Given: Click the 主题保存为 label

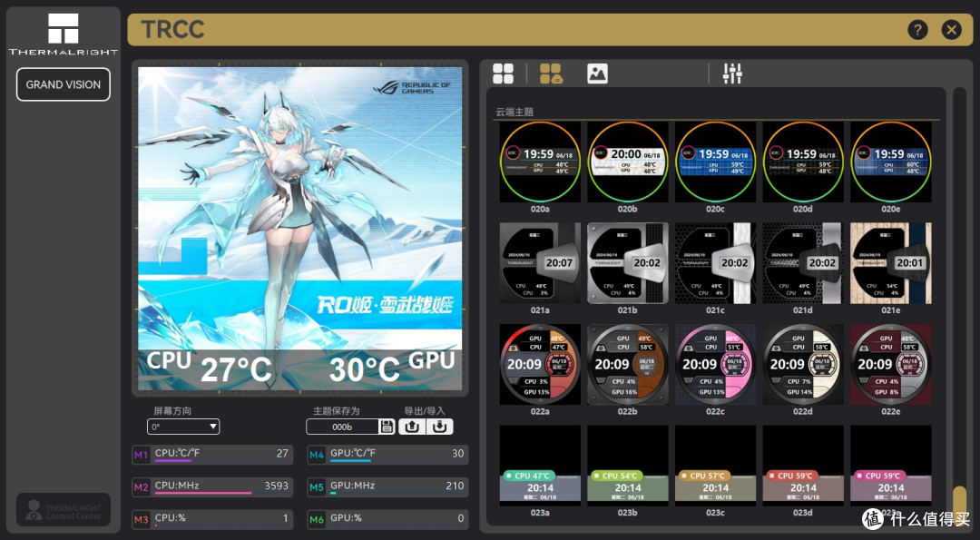Looking at the screenshot, I should coord(337,410).
